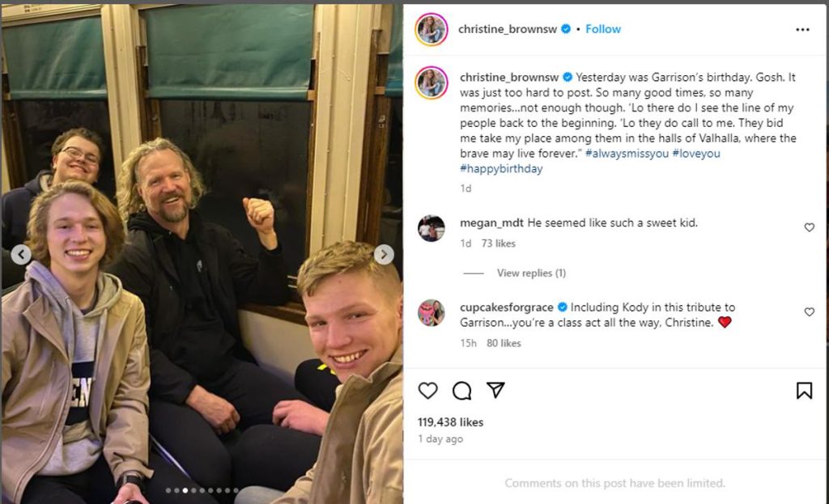Open christine_brownsw profile picture in header
Viewport: 829px width, 504px height.
tap(432, 29)
